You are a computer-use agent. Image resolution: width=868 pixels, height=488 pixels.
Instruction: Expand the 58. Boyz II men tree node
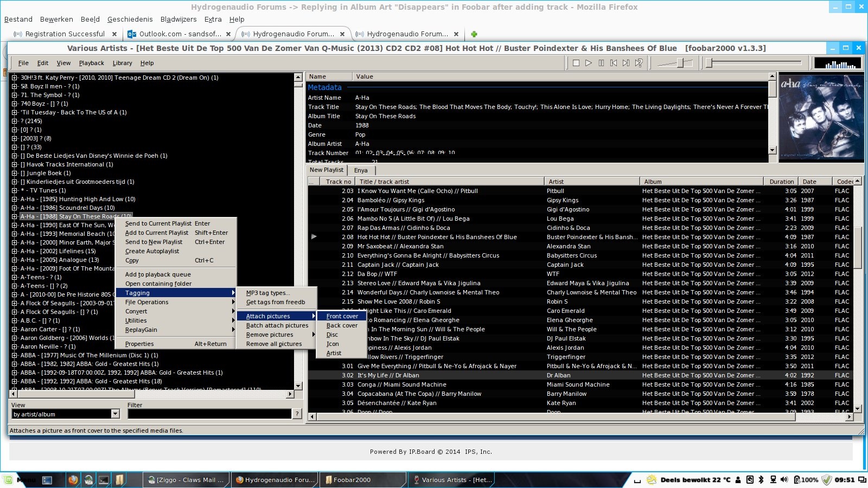click(15, 86)
